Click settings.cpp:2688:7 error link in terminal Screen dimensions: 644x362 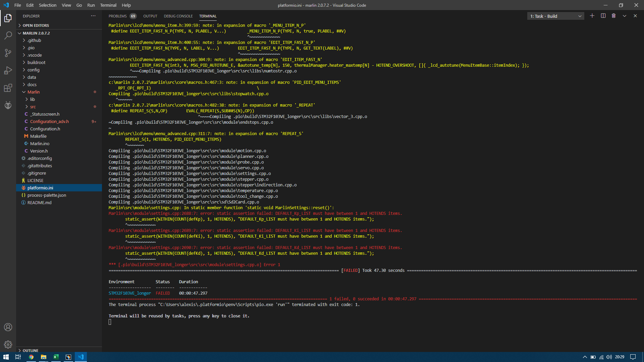[x=153, y=214]
